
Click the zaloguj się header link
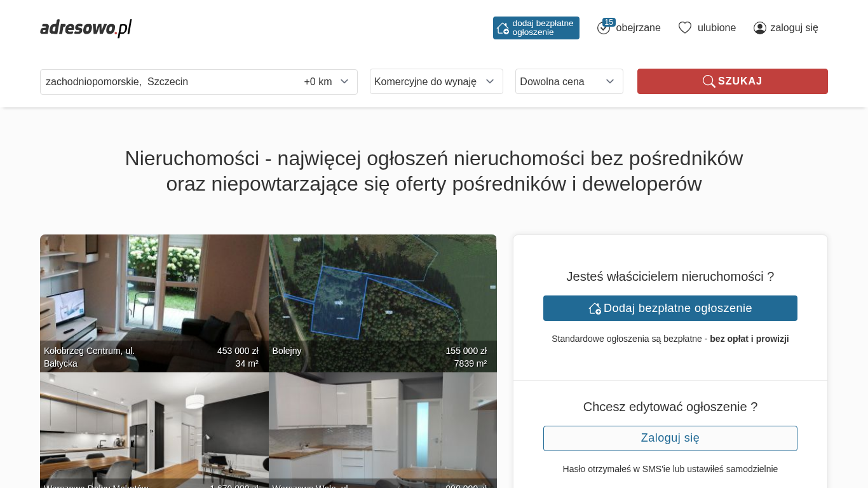(x=794, y=28)
